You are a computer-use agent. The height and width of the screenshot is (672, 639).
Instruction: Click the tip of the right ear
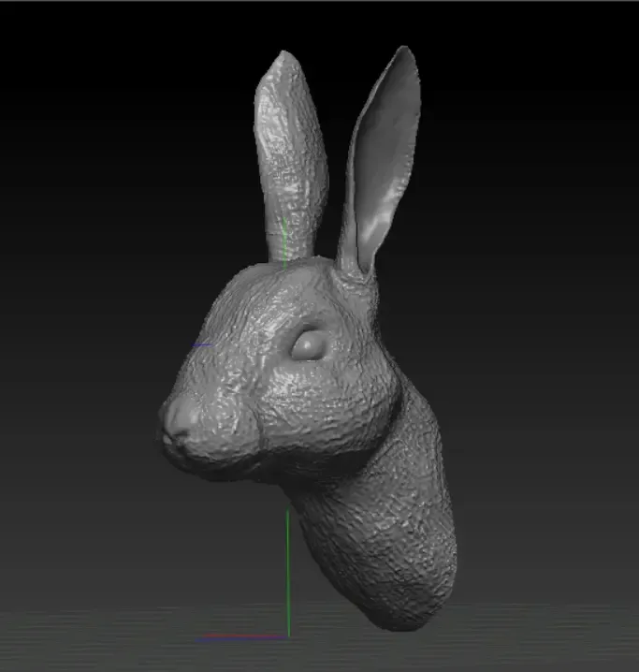(x=405, y=51)
